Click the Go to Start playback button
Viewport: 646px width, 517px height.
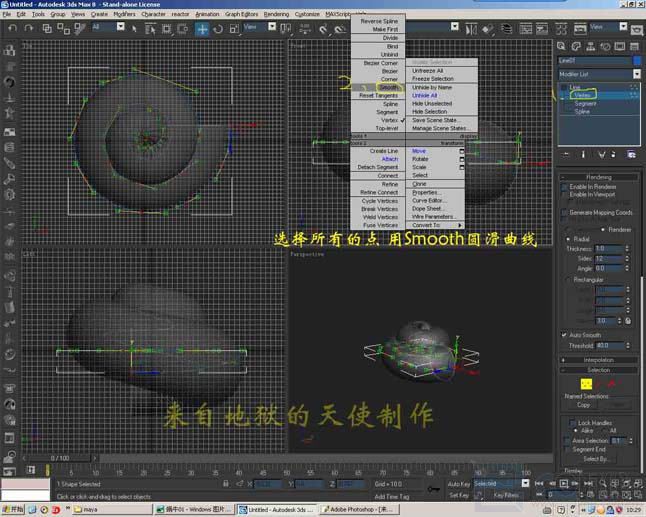pyautogui.click(x=539, y=483)
